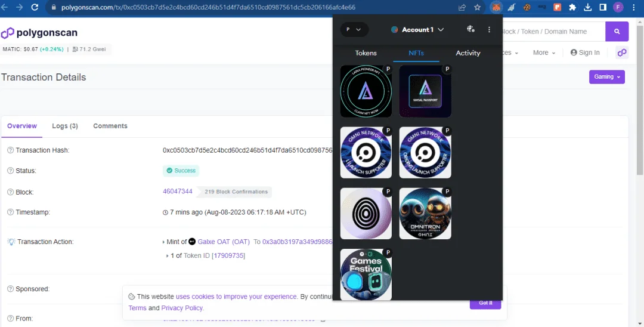Open Chrome downloads icon

coord(588,7)
